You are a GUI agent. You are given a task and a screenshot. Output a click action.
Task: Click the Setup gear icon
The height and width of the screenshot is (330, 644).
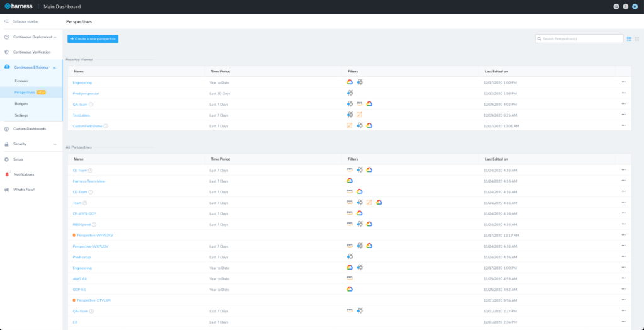click(6, 159)
